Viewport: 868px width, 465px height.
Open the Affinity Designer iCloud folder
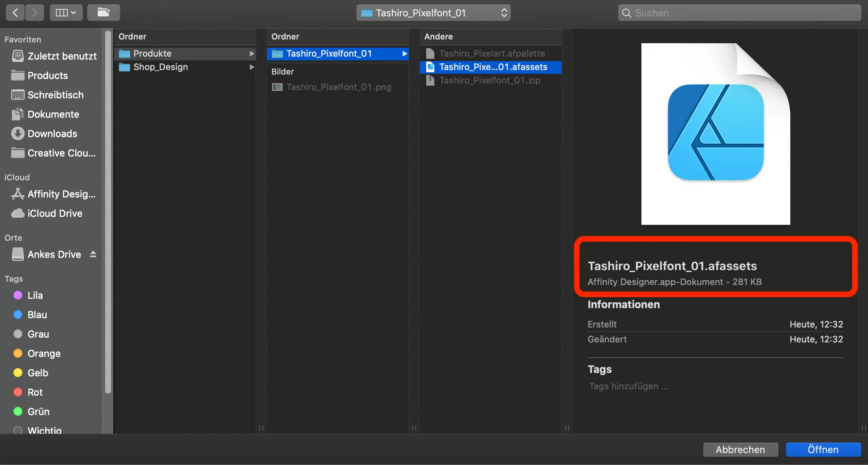pyautogui.click(x=61, y=194)
